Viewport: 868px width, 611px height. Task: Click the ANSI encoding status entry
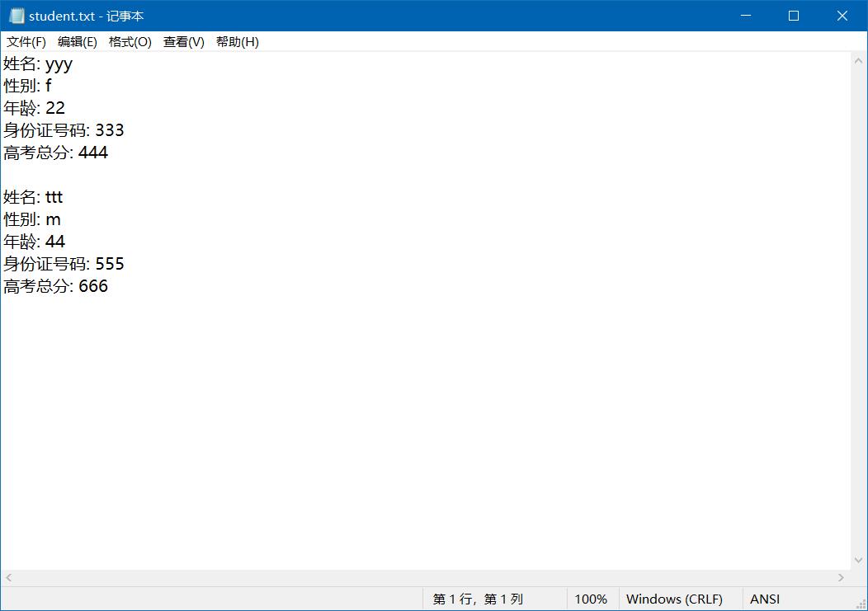click(765, 599)
